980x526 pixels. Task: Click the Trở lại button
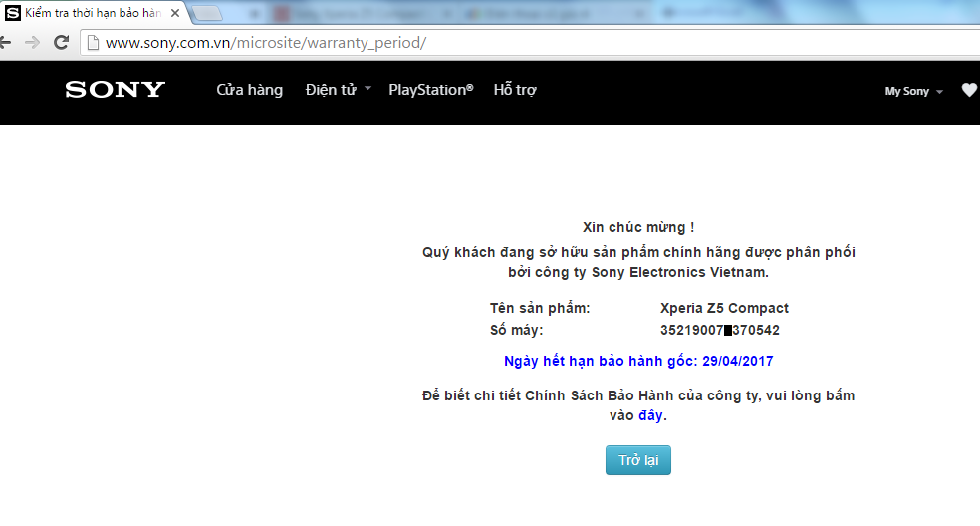click(x=638, y=460)
